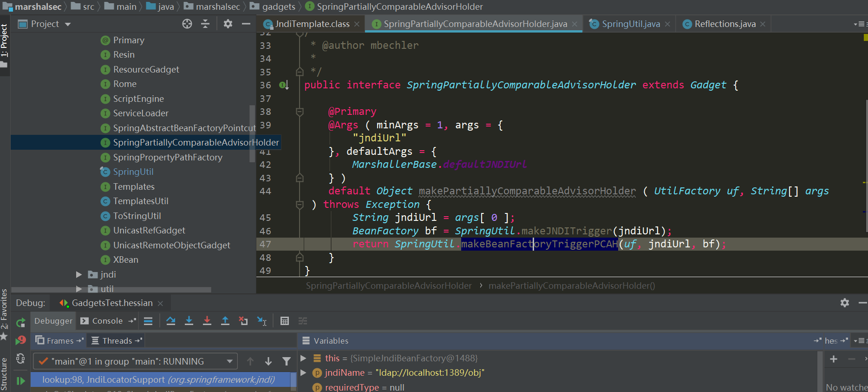Click the Scroll from Source target icon

coord(187,24)
